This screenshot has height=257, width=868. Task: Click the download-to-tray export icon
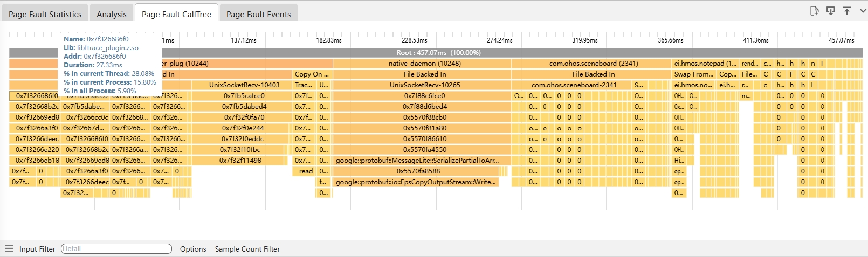coord(831,11)
